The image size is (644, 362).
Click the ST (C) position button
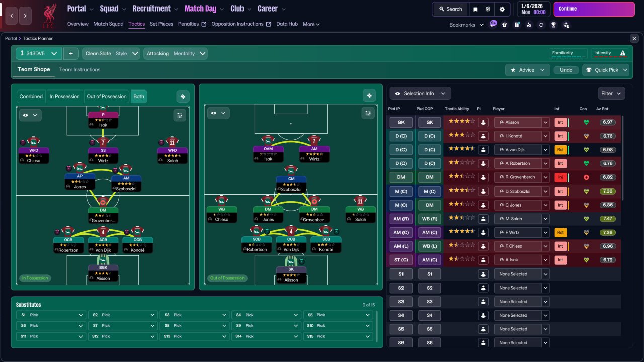tap(401, 260)
